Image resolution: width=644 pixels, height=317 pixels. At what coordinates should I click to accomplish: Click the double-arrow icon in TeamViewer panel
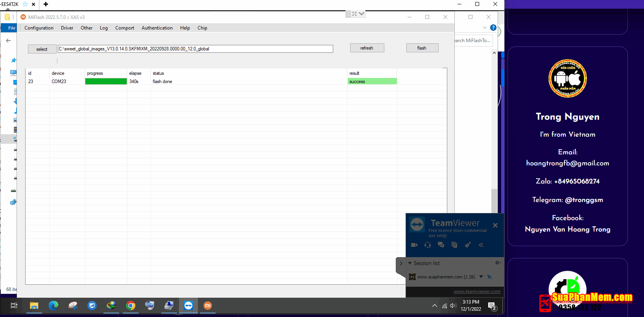pyautogui.click(x=481, y=245)
